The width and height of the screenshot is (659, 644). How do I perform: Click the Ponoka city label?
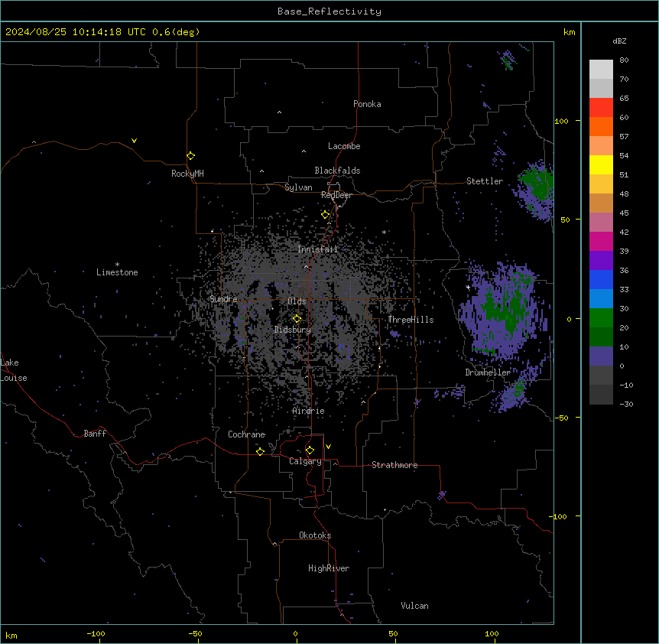[367, 104]
